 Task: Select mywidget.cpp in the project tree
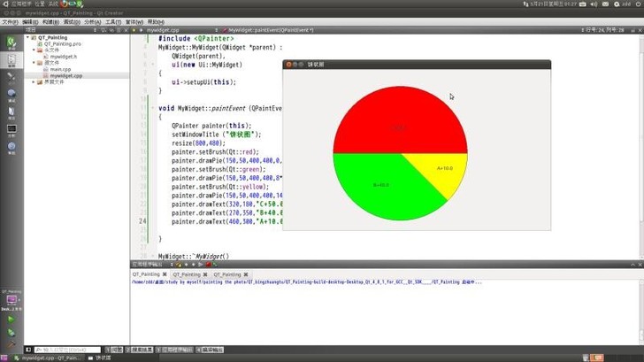pyautogui.click(x=65, y=75)
